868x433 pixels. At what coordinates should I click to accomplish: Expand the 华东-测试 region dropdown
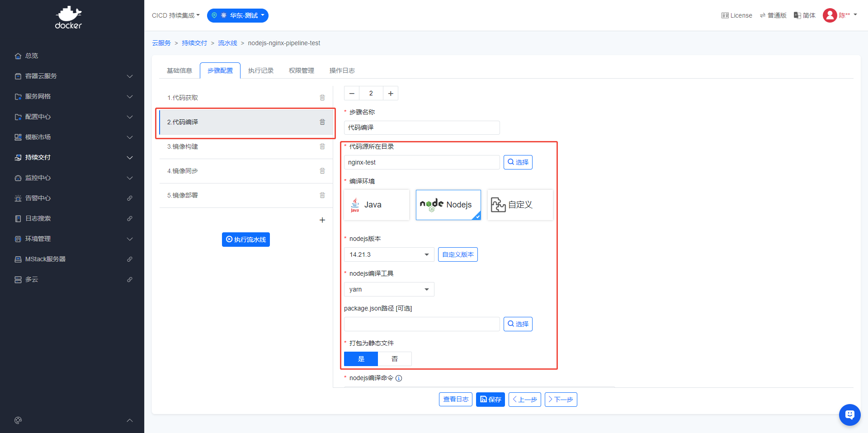click(238, 15)
